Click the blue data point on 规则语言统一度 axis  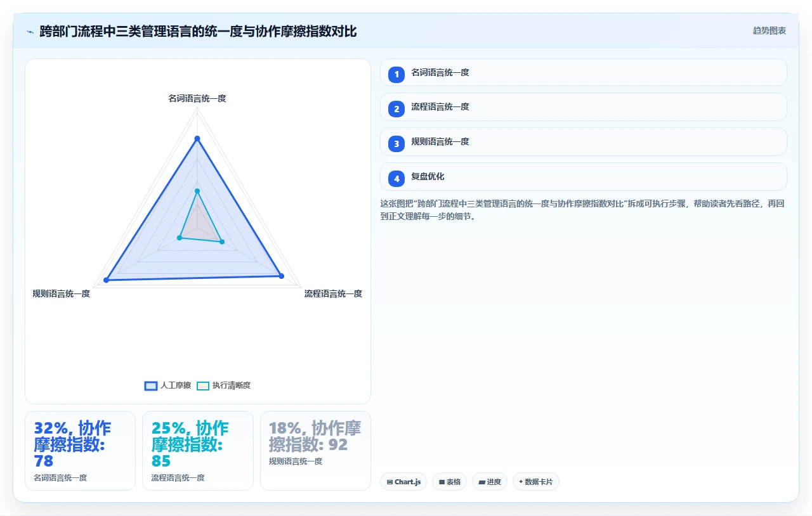pos(106,280)
